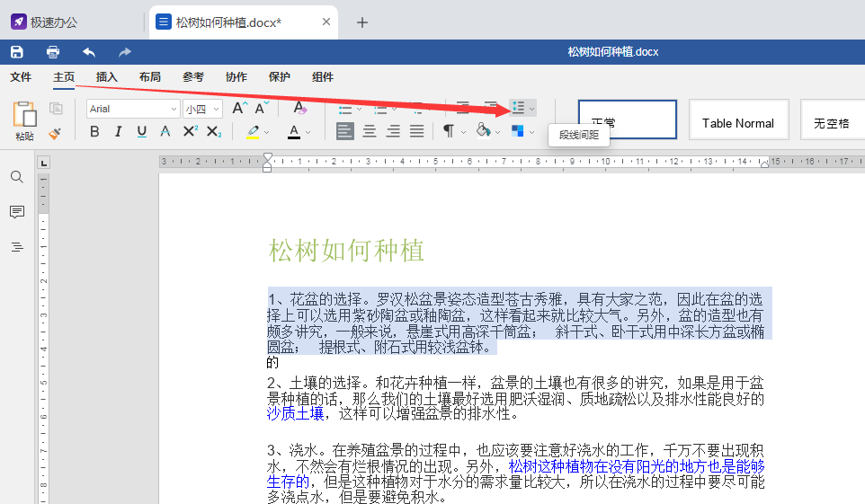The image size is (865, 504).
Task: Toggle Underline formatting
Action: (x=142, y=132)
